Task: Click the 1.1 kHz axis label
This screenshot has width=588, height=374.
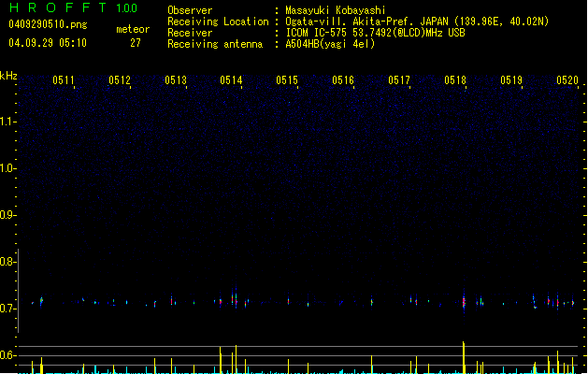Action: coord(7,122)
